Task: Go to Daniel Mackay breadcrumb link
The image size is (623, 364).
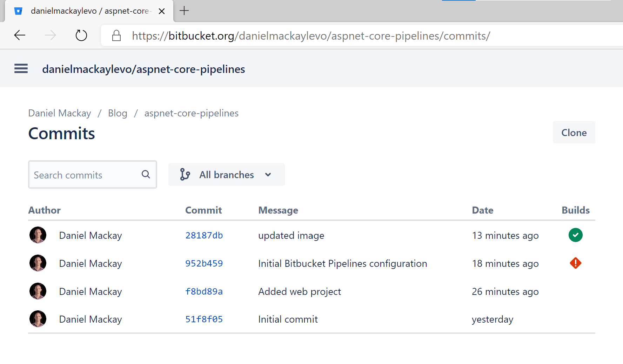Action: (60, 113)
